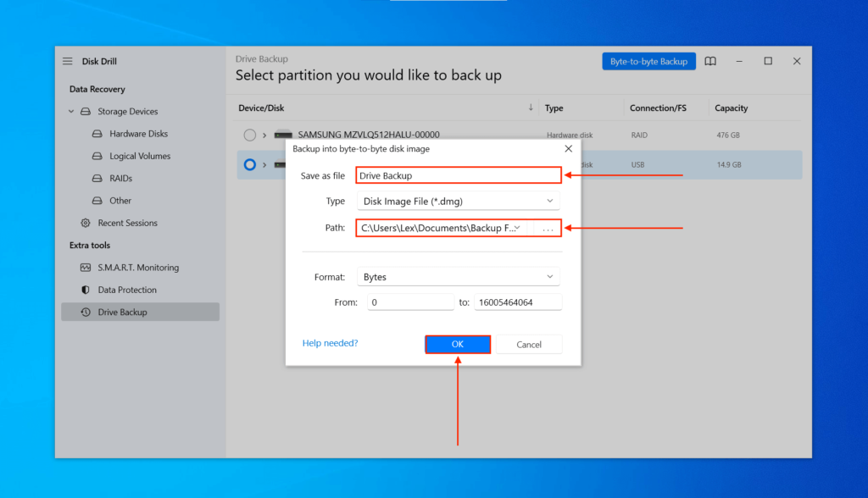This screenshot has height=498, width=868.
Task: Open the documentation book icon in the title bar
Action: [710, 61]
